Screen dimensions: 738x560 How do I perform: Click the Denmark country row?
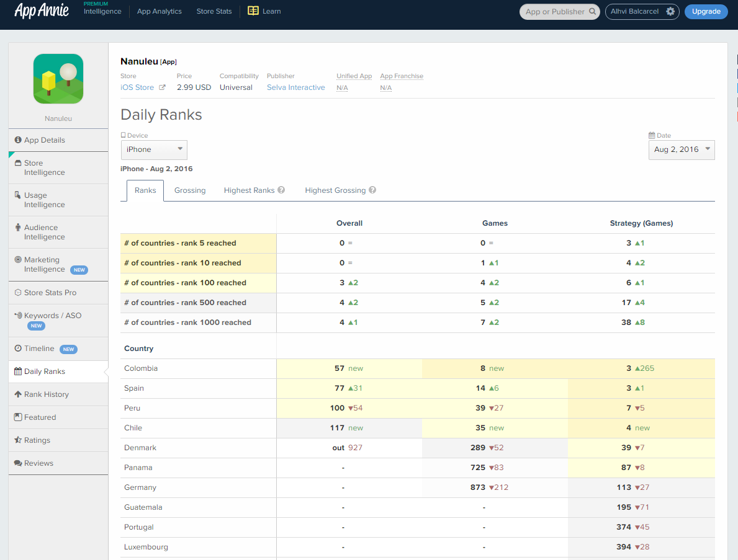point(418,448)
